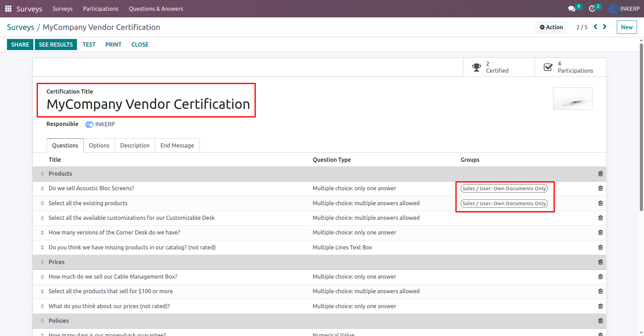This screenshot has height=336, width=644.
Task: Open the Participations stat button
Action: click(571, 67)
